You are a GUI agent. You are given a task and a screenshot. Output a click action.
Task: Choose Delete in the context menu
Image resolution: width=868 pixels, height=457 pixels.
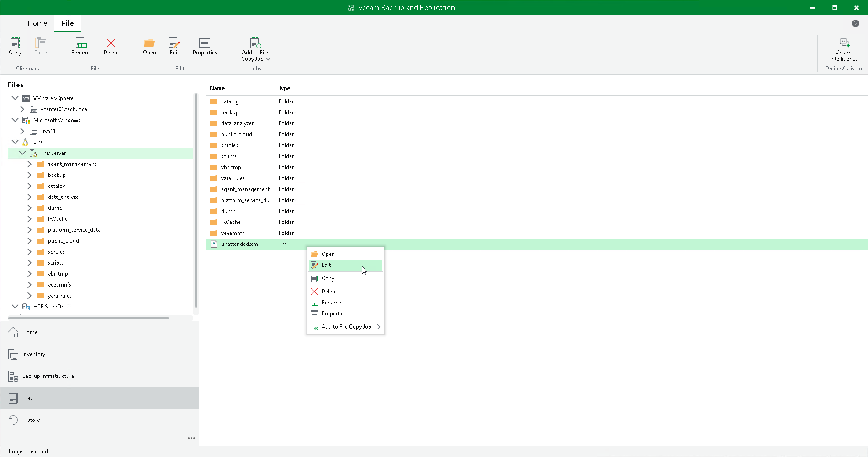(x=345, y=292)
